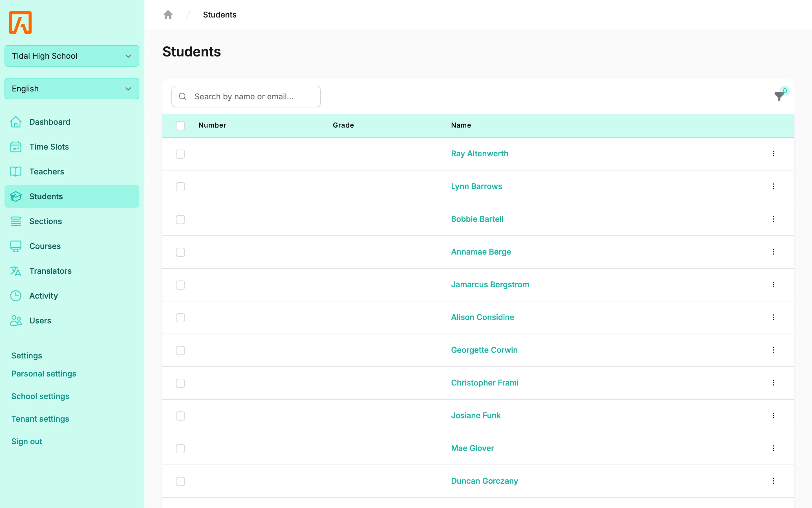Image resolution: width=812 pixels, height=508 pixels.
Task: Check the box for Lynn Barrows
Action: tap(180, 187)
